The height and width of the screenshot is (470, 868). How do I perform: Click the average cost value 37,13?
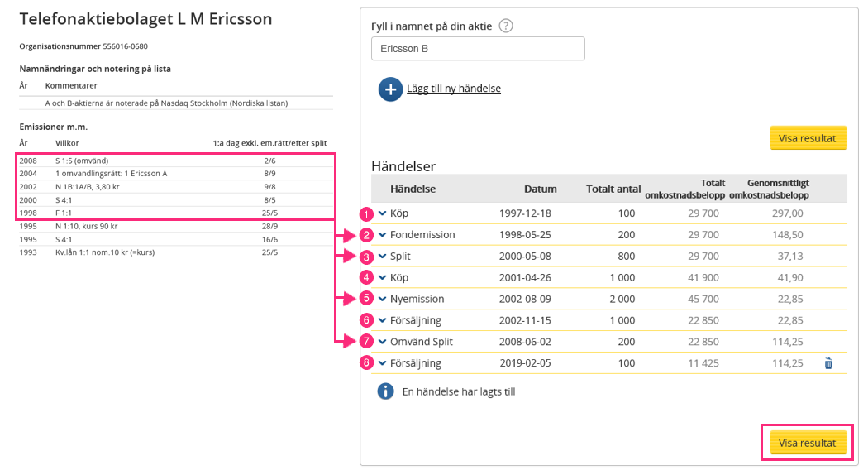click(790, 256)
